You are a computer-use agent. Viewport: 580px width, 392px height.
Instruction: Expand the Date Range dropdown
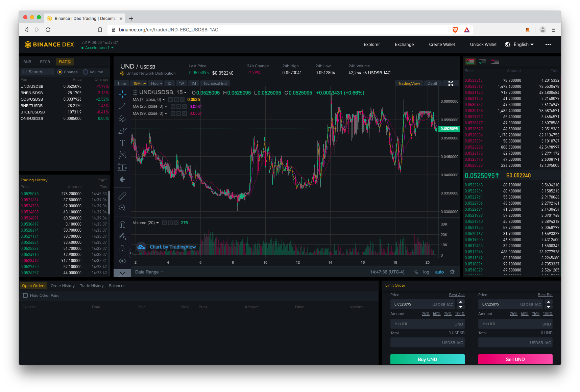149,272
